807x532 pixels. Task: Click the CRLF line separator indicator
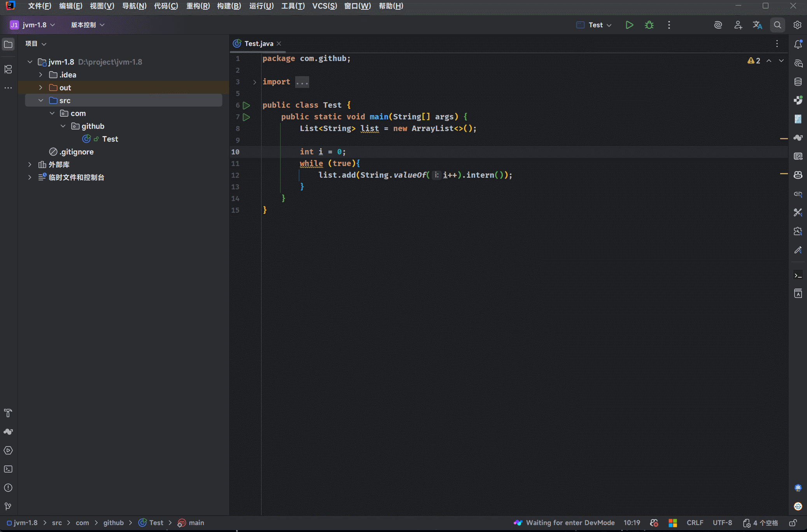695,523
